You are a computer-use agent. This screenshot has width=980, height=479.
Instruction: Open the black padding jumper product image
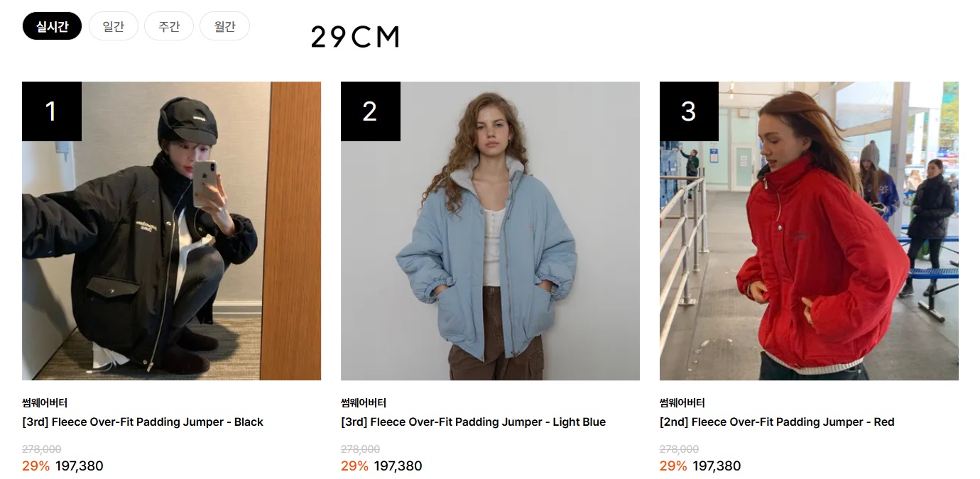point(171,231)
